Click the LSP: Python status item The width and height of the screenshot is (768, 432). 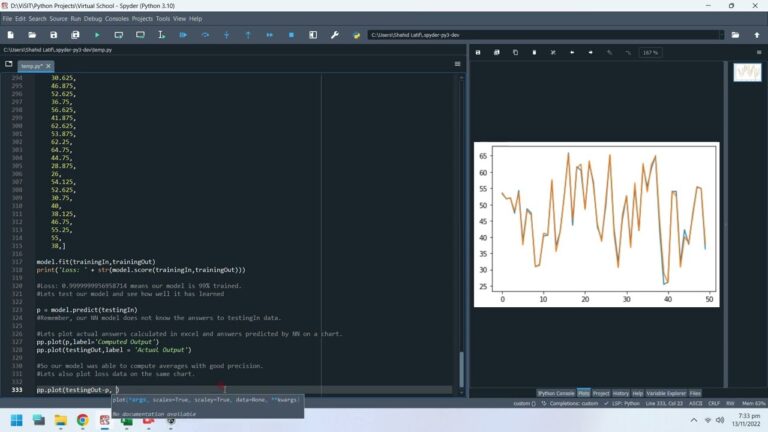point(622,404)
